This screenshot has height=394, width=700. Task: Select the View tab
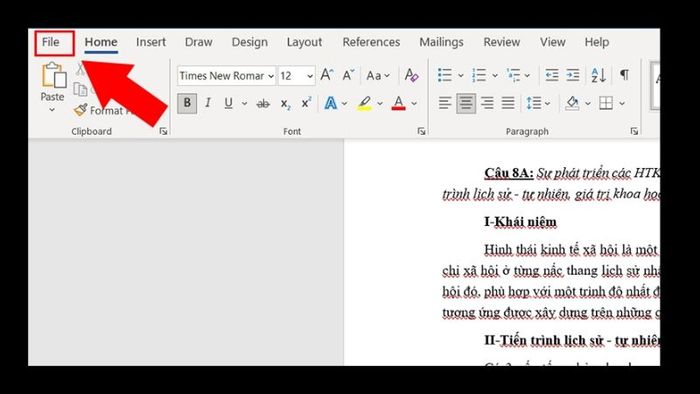(x=553, y=42)
